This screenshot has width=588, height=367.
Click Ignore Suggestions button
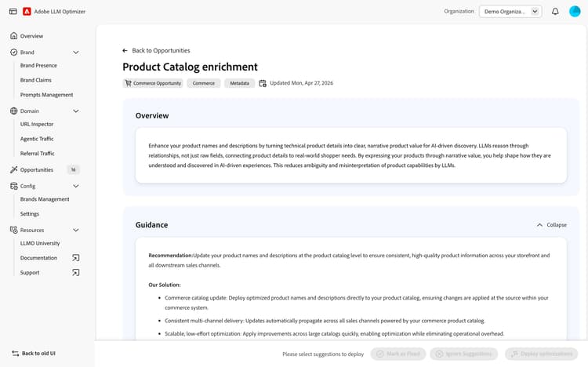pyautogui.click(x=464, y=354)
